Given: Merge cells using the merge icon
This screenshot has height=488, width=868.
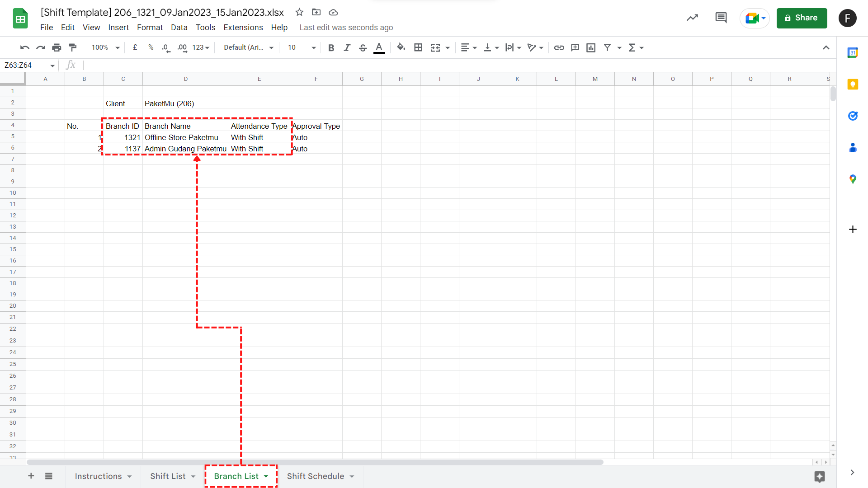Looking at the screenshot, I should 435,47.
